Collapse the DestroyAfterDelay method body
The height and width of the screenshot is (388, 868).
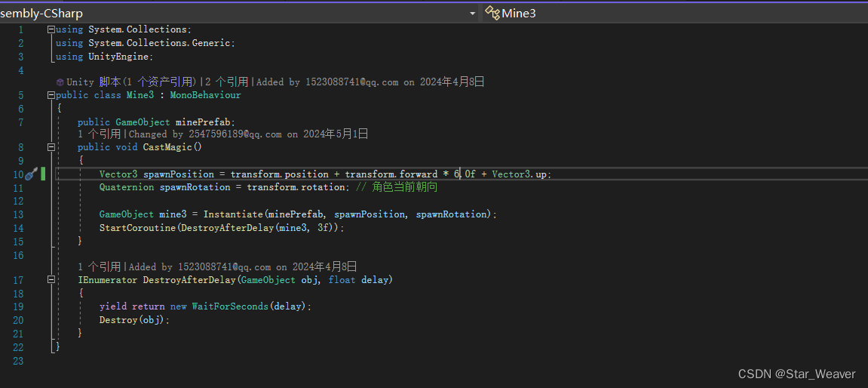pos(51,280)
